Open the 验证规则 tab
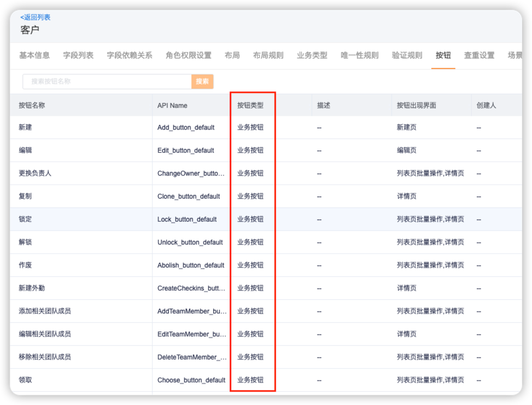Screen dimensions: 532x405 tap(407, 55)
